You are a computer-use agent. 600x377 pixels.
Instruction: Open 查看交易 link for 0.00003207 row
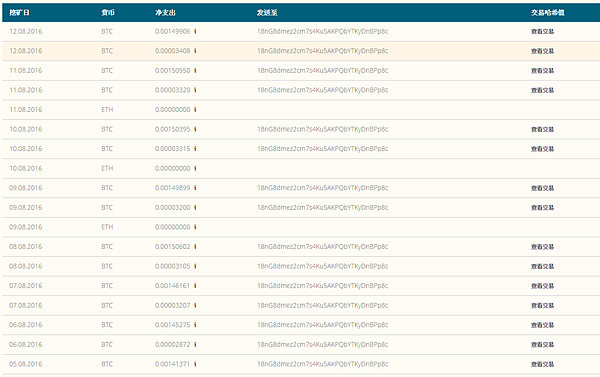tap(542, 306)
